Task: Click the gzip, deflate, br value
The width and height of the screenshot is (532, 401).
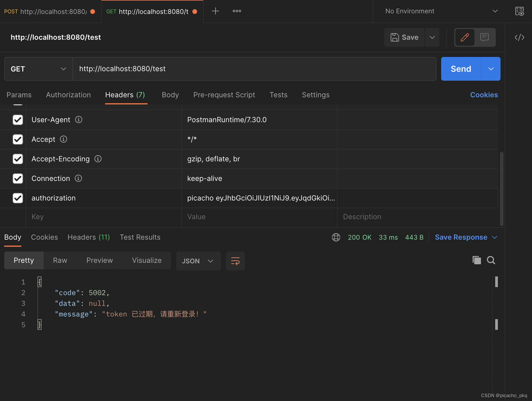Action: pos(213,159)
